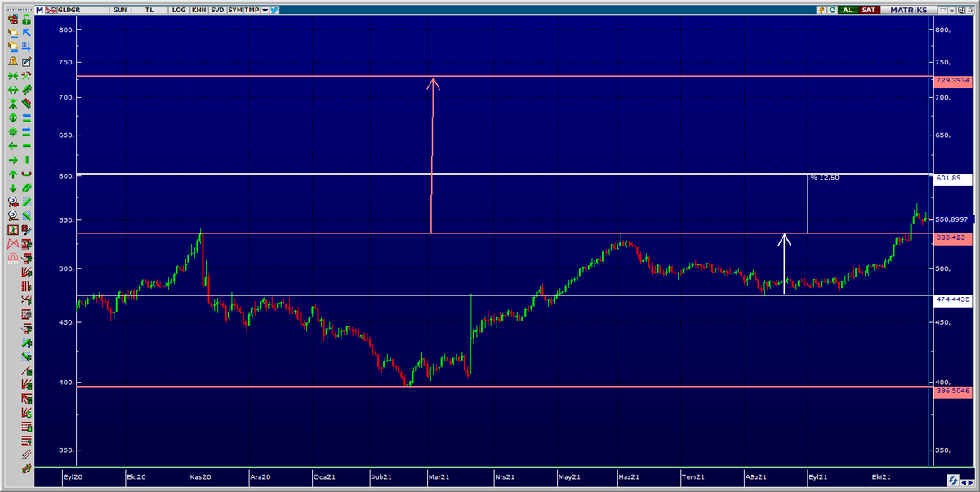Toggle the magnet snap icon
The height and width of the screenshot is (492, 980).
(x=13, y=259)
